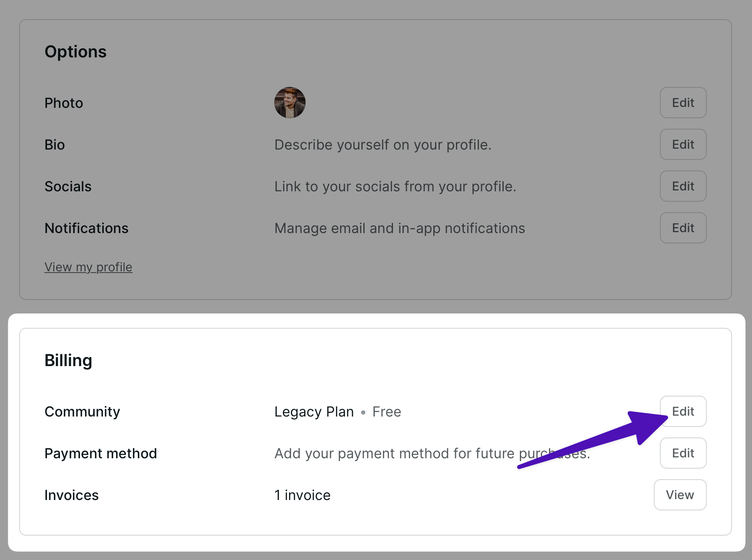Open the View my profile link
Image resolution: width=752 pixels, height=560 pixels.
click(88, 267)
